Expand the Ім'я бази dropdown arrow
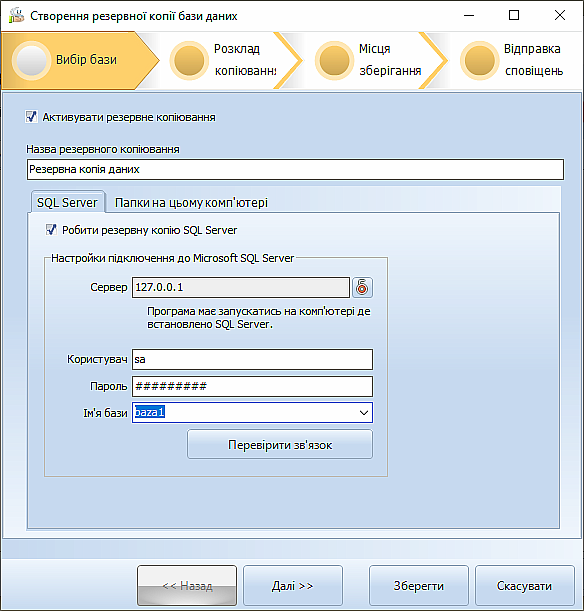The height and width of the screenshot is (611, 584). pyautogui.click(x=363, y=413)
